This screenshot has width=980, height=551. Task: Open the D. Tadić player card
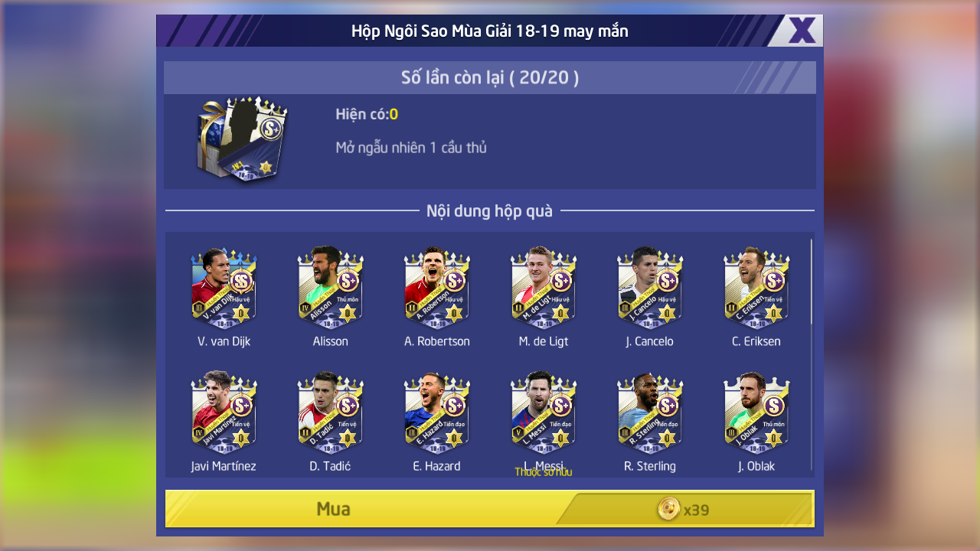330,412
